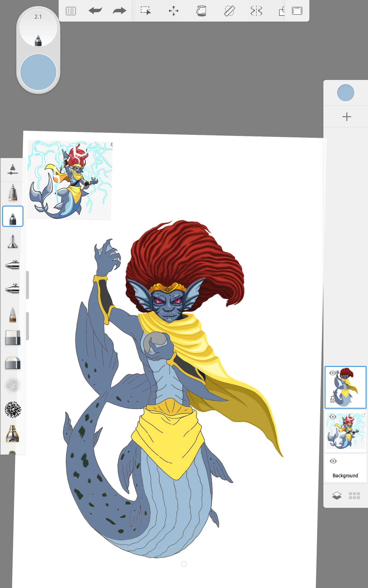This screenshot has height=588, width=368.
Task: Select the soft grainy speckle brush
Action: click(13, 385)
